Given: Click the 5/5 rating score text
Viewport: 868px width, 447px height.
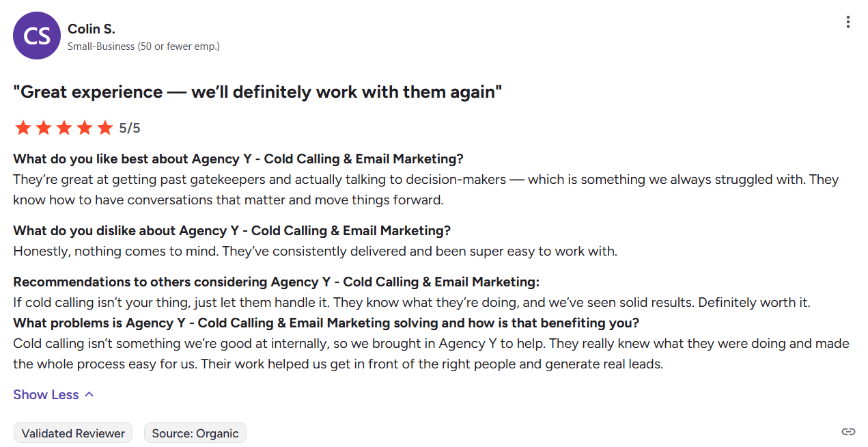Looking at the screenshot, I should pos(130,128).
